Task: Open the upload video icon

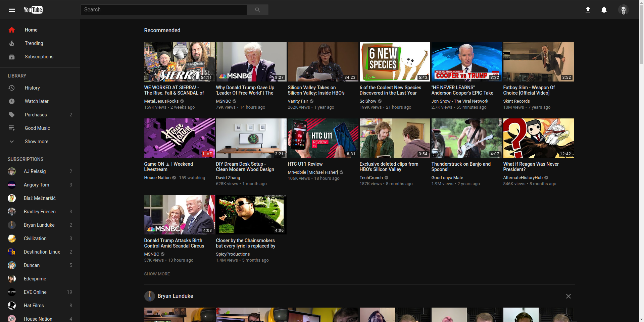Action: tap(588, 10)
